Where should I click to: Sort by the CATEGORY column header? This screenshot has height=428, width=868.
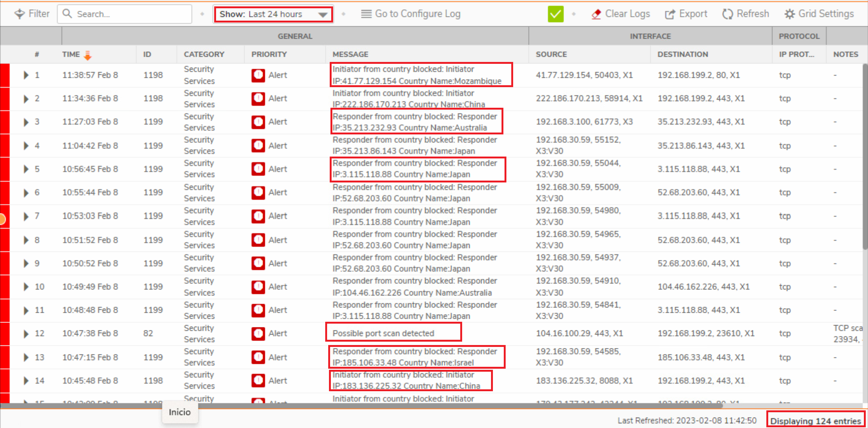(x=204, y=54)
